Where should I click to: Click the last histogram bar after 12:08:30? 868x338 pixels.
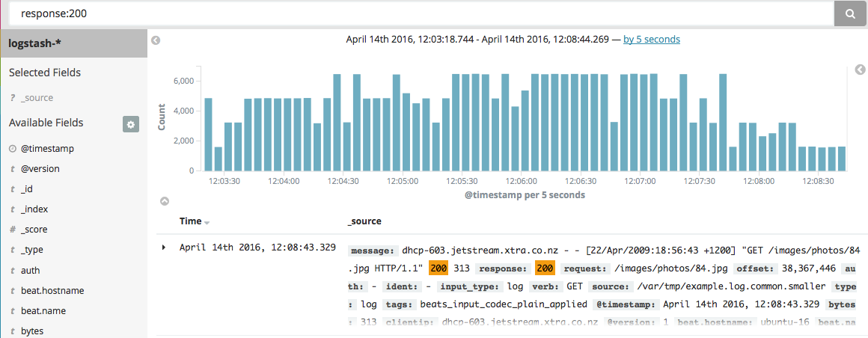point(841,159)
